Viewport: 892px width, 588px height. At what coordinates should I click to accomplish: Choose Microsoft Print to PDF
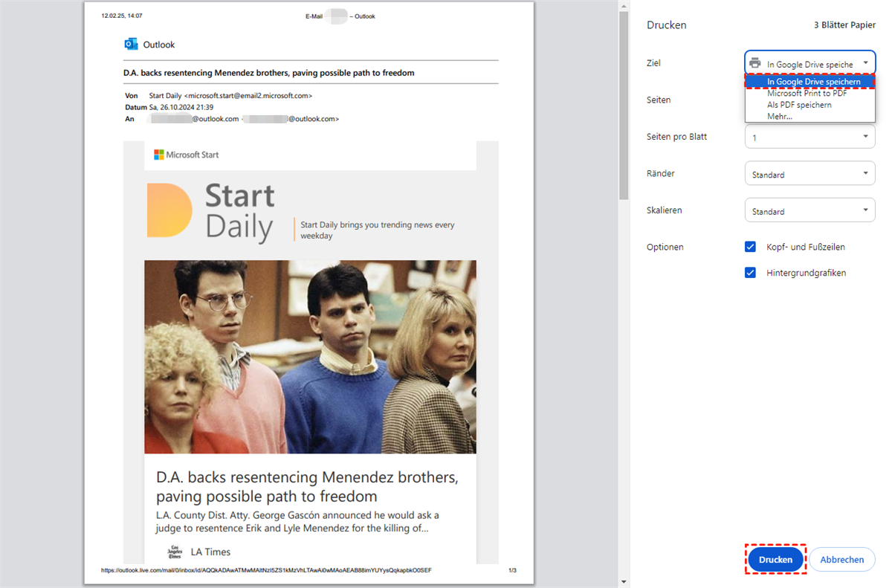click(807, 94)
